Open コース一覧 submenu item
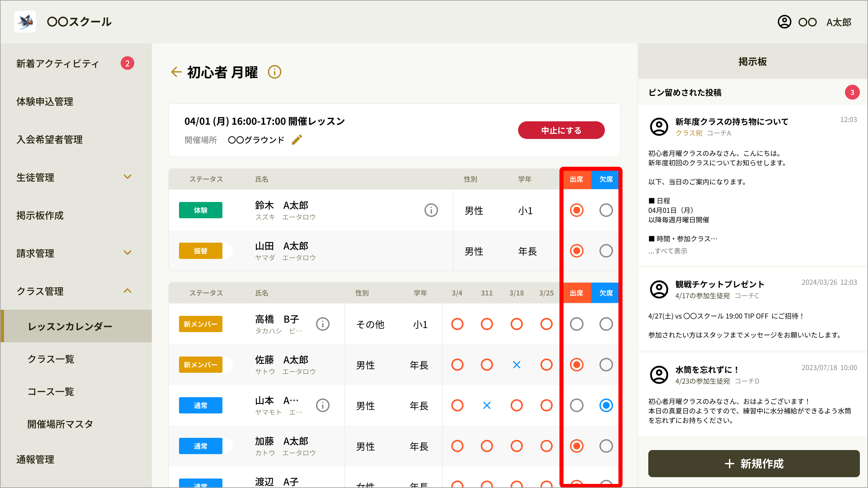This screenshot has width=868, height=488. (51, 391)
